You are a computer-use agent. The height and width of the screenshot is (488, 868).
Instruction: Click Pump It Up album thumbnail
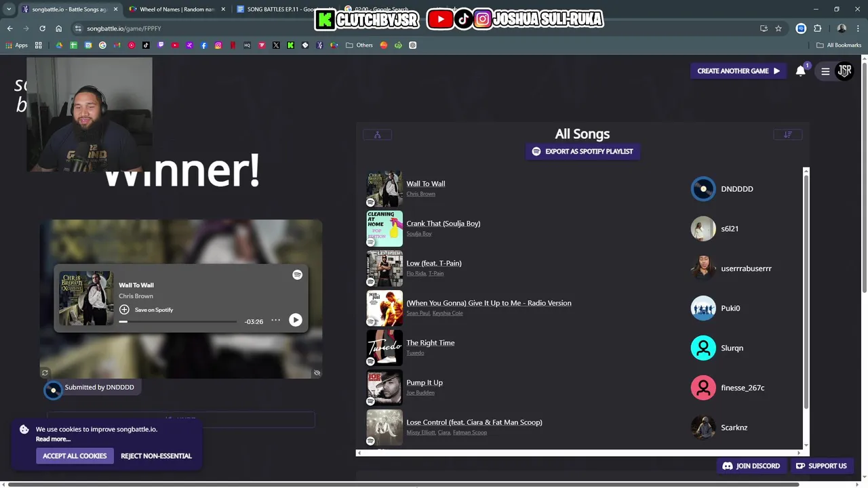(x=384, y=388)
